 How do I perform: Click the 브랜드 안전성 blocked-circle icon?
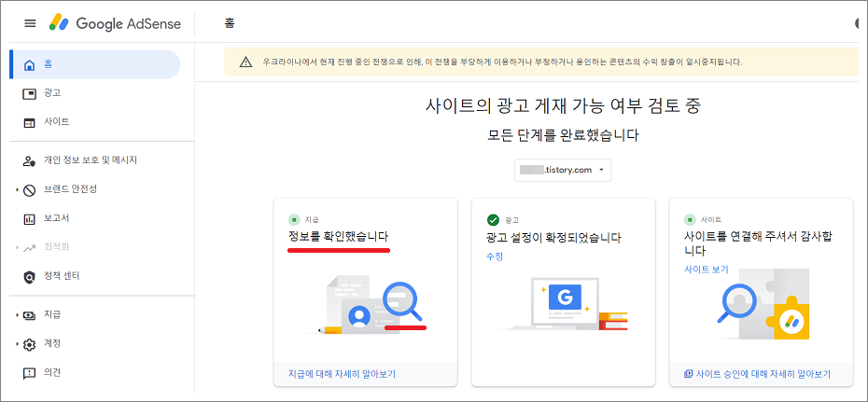29,190
